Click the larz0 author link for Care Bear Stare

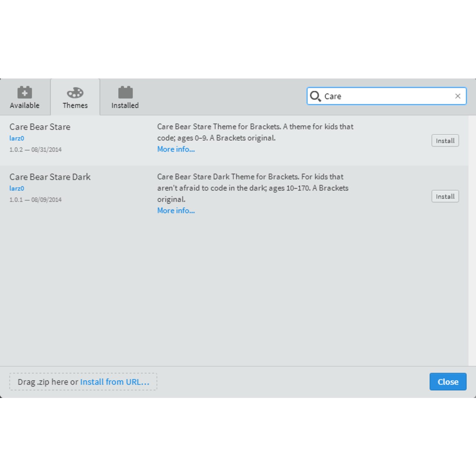pyautogui.click(x=16, y=138)
